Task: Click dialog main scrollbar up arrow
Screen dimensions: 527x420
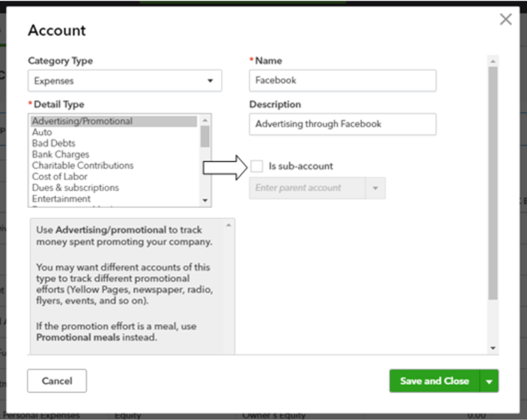Action: tap(493, 61)
